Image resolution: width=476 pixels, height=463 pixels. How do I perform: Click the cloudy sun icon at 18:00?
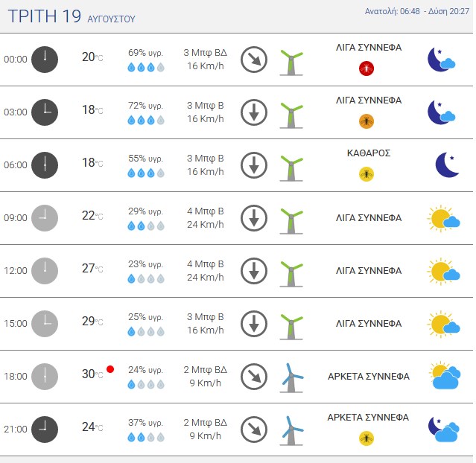pyautogui.click(x=445, y=375)
